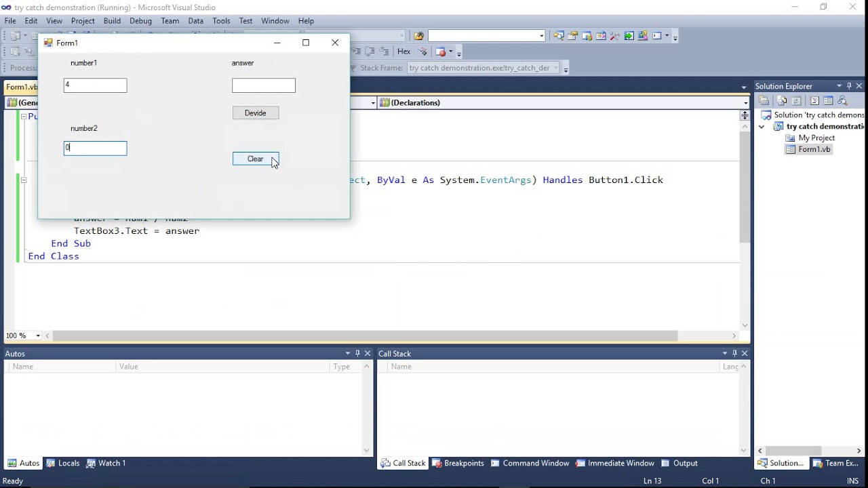Click the editor vertical scrollbar thumb
Image resolution: width=868 pixels, height=488 pixels.
(x=745, y=187)
